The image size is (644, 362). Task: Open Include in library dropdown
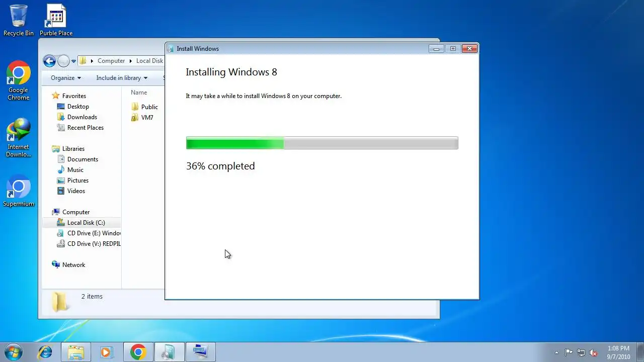[x=122, y=78]
